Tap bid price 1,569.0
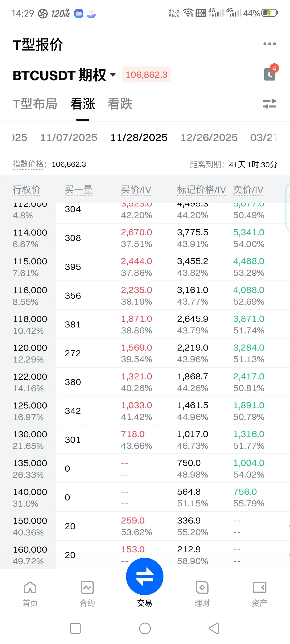Viewport: 290px width, 644px height. click(136, 347)
